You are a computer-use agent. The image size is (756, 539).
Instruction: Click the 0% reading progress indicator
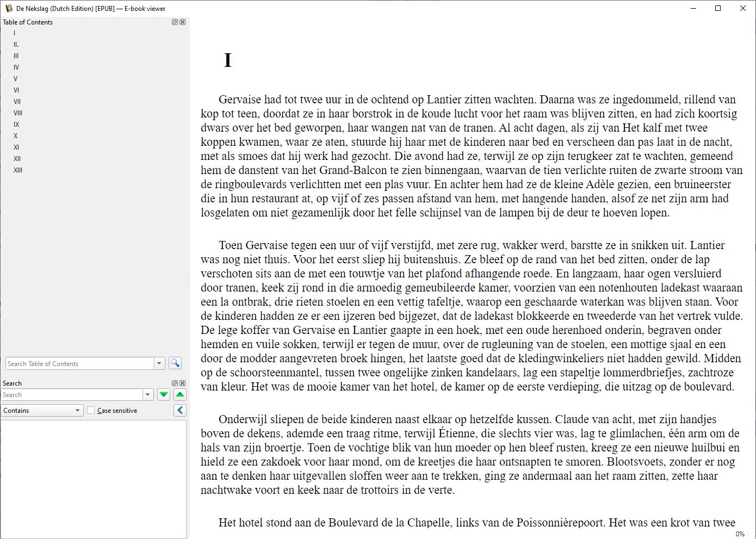pyautogui.click(x=740, y=534)
